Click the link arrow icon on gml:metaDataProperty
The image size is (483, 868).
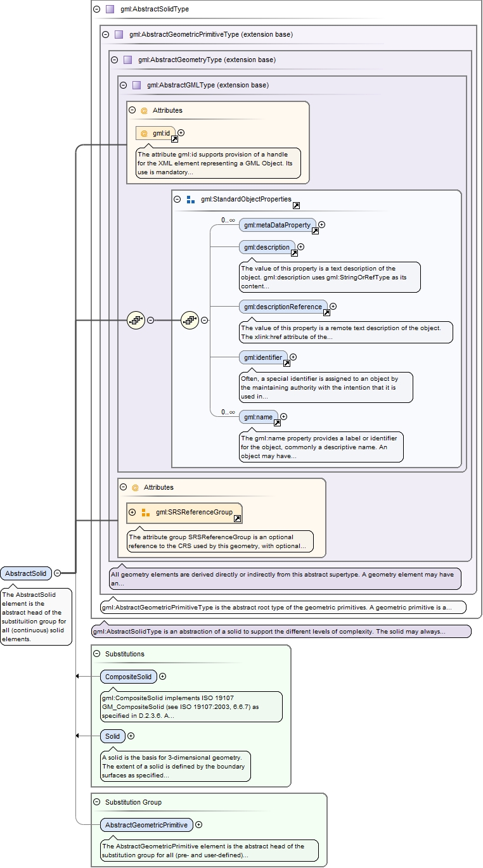pyautogui.click(x=315, y=231)
